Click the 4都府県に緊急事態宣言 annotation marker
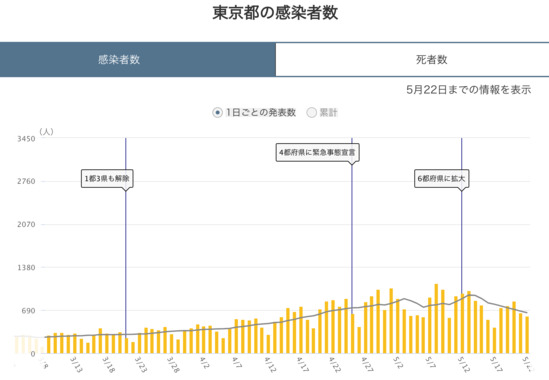This screenshot has width=549, height=380. coord(318,152)
